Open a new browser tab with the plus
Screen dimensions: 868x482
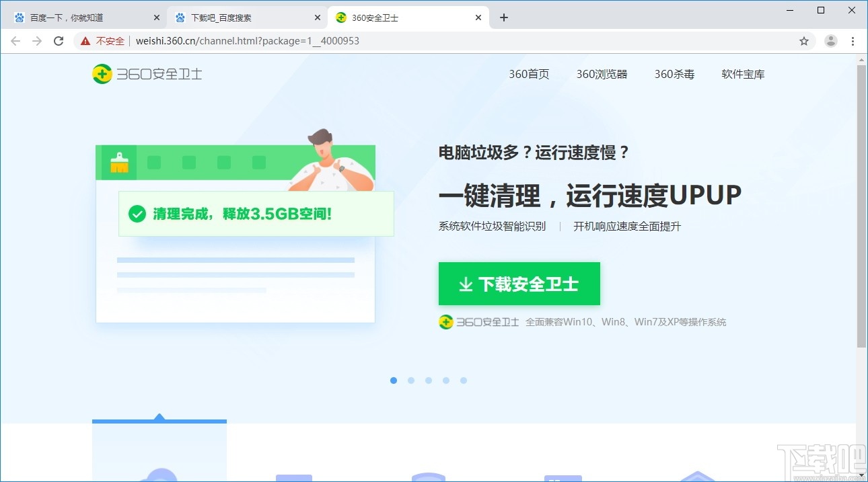503,17
